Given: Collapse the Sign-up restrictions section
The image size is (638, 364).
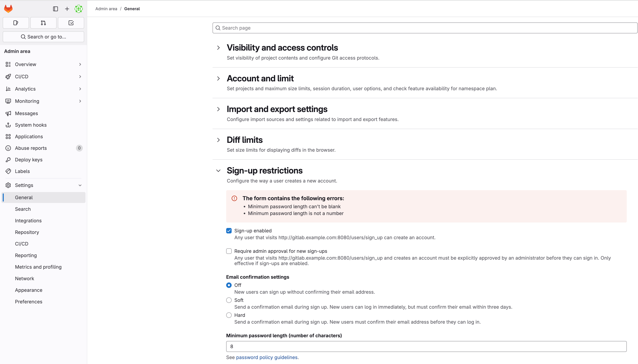Looking at the screenshot, I should [x=218, y=170].
